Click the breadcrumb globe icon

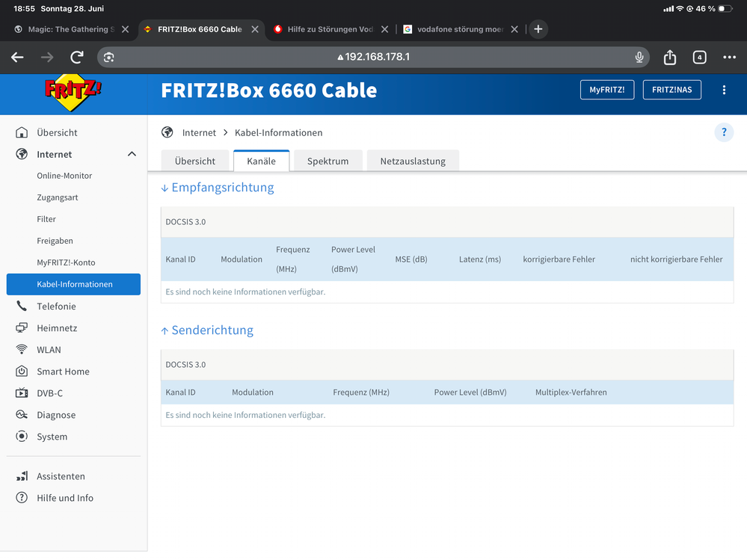point(167,132)
